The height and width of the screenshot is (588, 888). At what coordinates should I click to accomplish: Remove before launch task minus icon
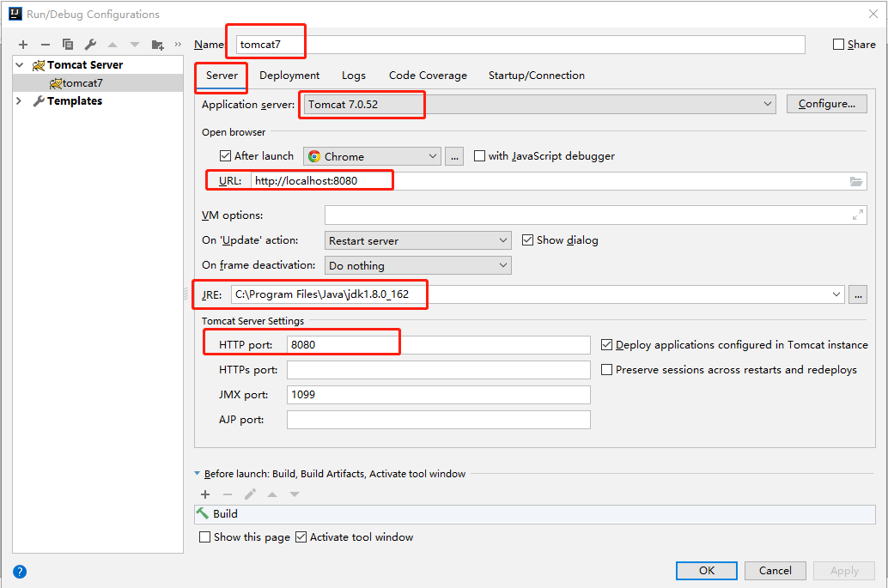point(228,494)
